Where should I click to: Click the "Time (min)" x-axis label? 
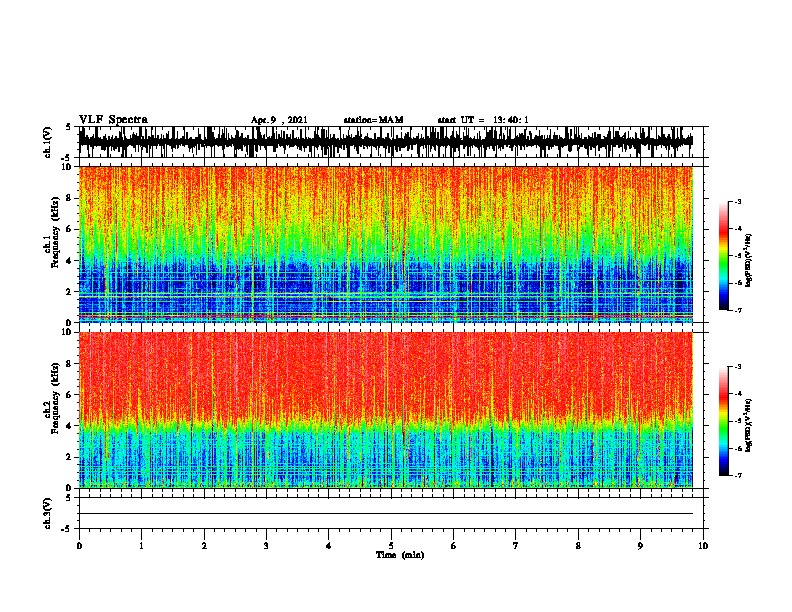coord(400,555)
